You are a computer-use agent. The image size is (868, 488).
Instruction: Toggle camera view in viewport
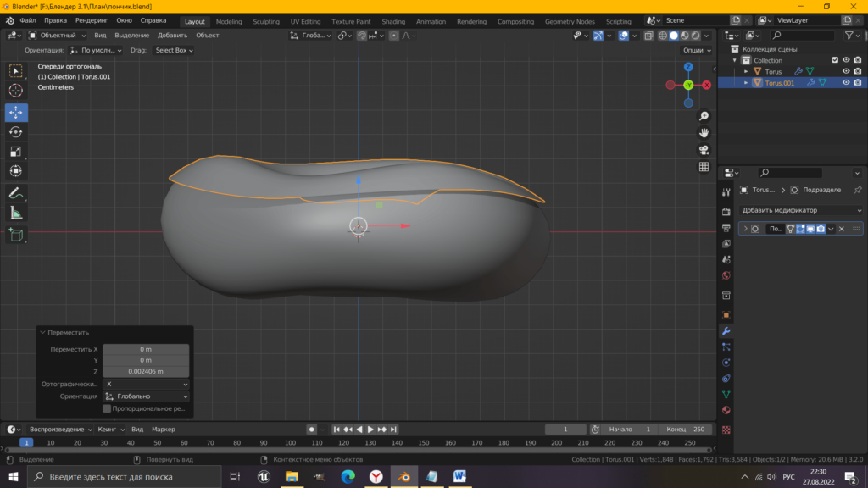point(704,150)
